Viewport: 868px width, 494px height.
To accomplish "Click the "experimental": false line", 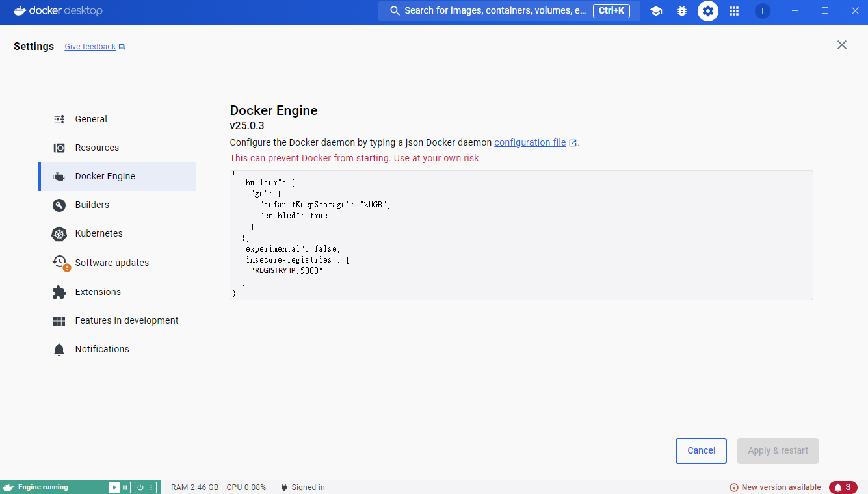I will pyautogui.click(x=291, y=249).
